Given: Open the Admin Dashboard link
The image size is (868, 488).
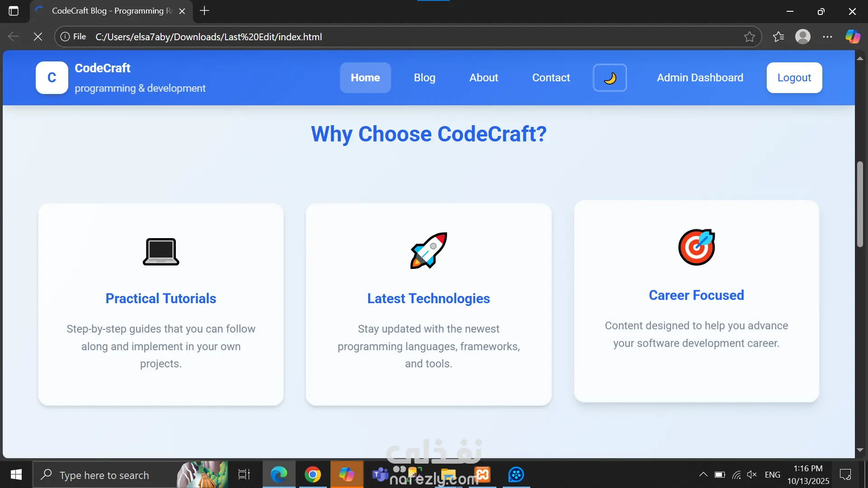Looking at the screenshot, I should 700,78.
